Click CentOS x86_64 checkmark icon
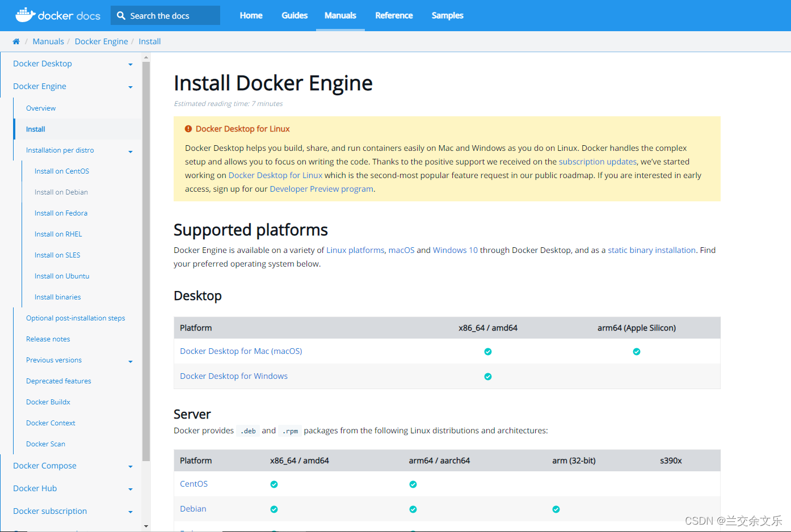Image resolution: width=791 pixels, height=532 pixels. pos(274,484)
